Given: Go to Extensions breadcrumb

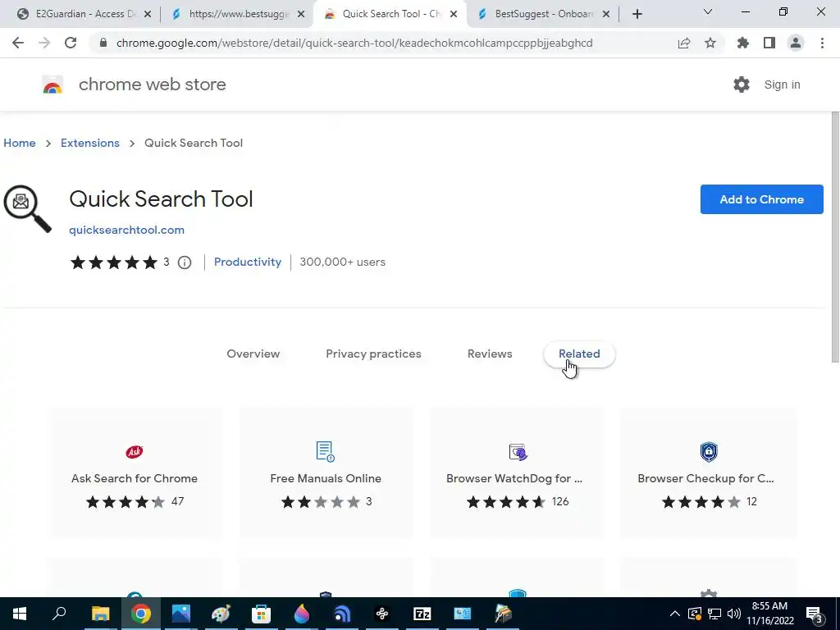Looking at the screenshot, I should point(90,143).
